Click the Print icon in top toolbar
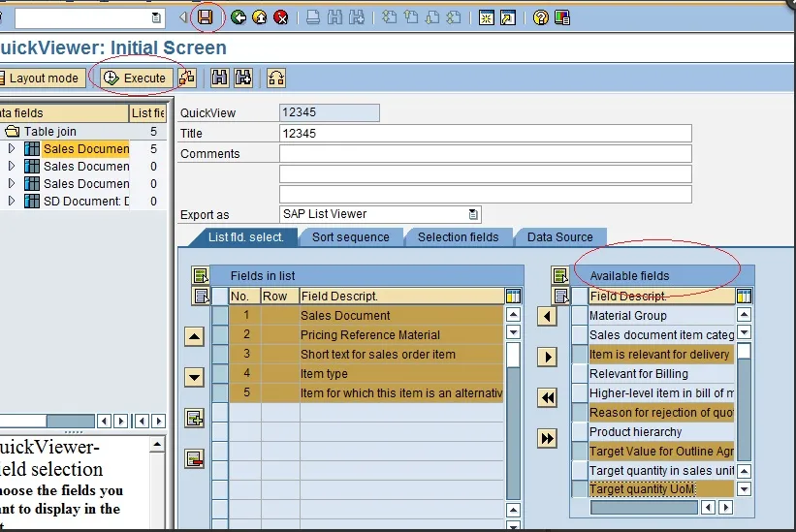The image size is (796, 532). [x=313, y=16]
